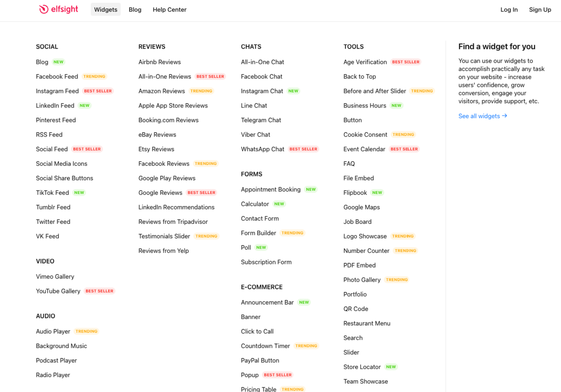The height and width of the screenshot is (392, 561).
Task: Click the Cookie Consent widget
Action: coord(365,135)
